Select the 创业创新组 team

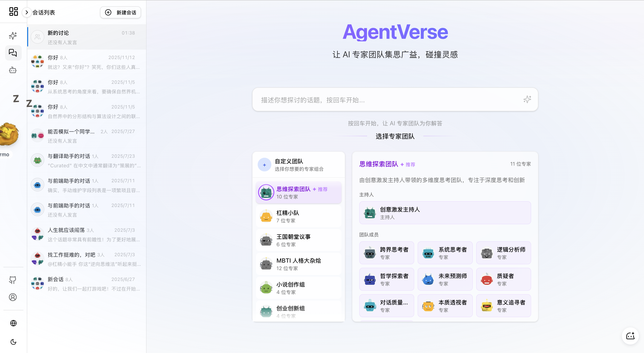(x=299, y=311)
